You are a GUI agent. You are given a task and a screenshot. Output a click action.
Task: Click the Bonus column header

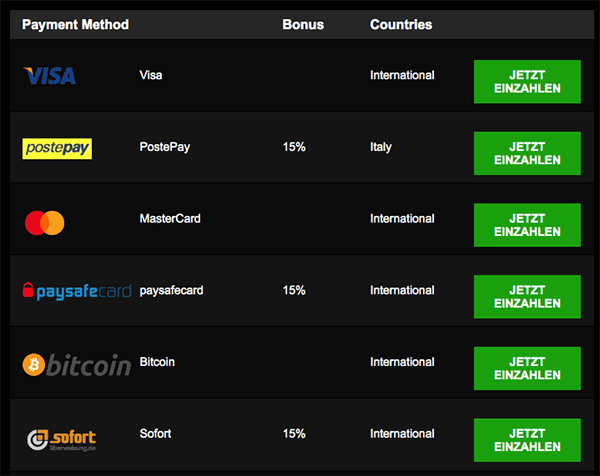pos(303,24)
